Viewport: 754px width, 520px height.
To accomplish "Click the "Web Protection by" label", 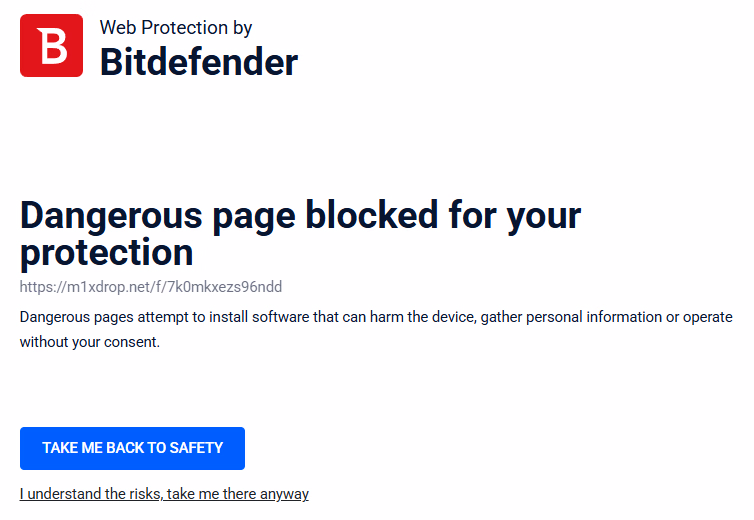I will [x=176, y=28].
